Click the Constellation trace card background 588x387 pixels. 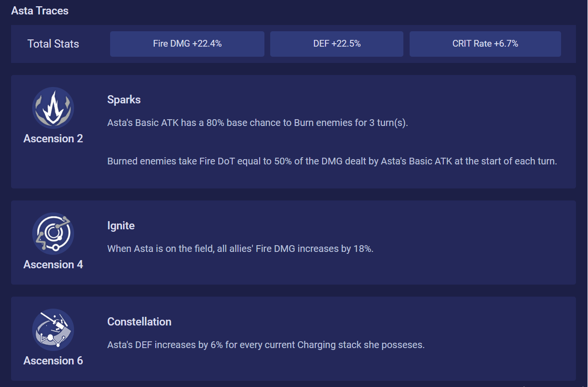click(x=293, y=338)
